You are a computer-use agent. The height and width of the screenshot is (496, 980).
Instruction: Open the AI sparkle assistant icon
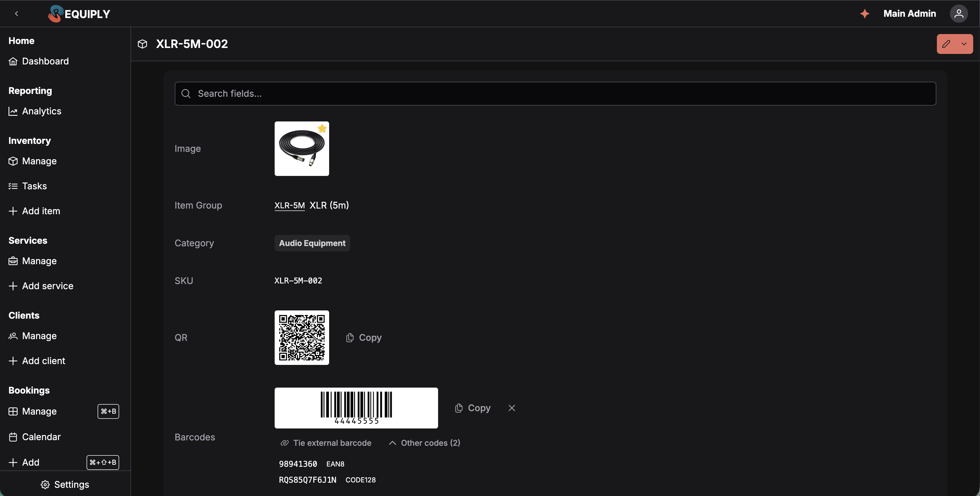click(x=865, y=14)
